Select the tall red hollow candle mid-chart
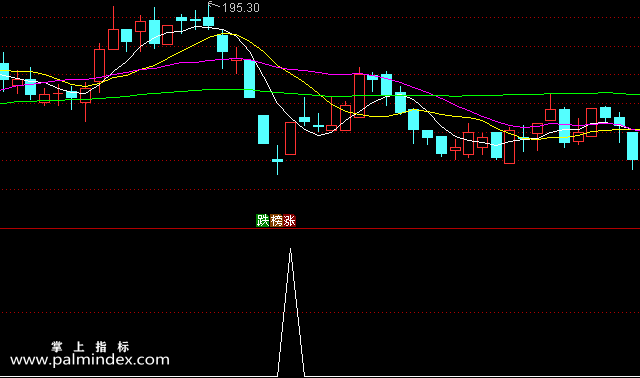The width and height of the screenshot is (640, 378). tap(359, 96)
